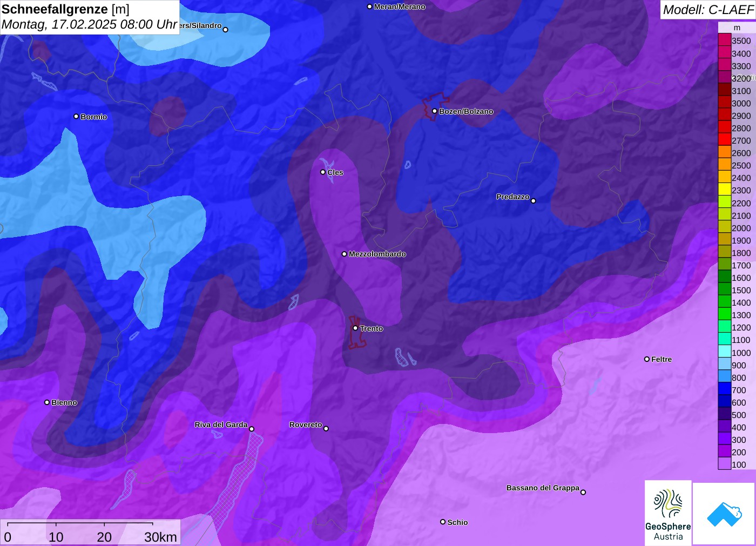The width and height of the screenshot is (756, 546).
Task: Click the Trento city marker dot
Action: click(355, 328)
